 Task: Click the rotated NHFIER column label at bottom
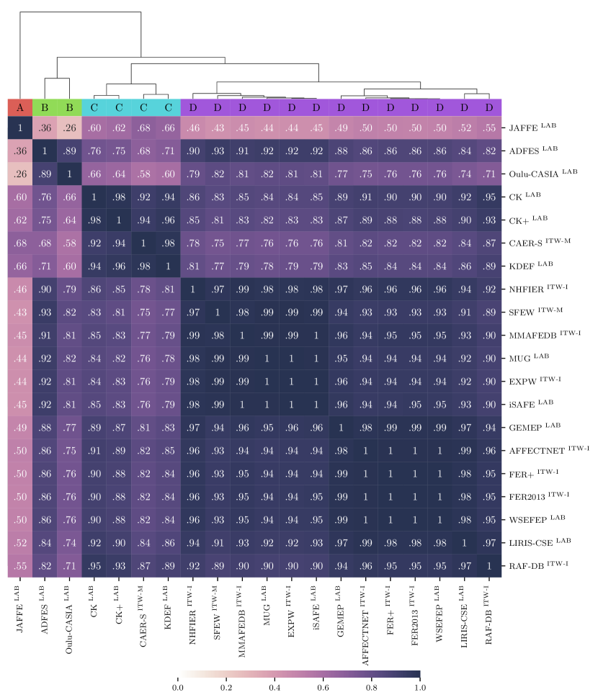tap(191, 615)
